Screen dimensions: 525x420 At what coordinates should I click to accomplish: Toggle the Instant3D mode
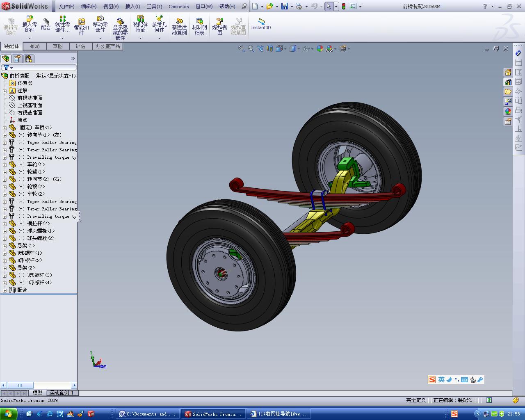click(x=261, y=24)
